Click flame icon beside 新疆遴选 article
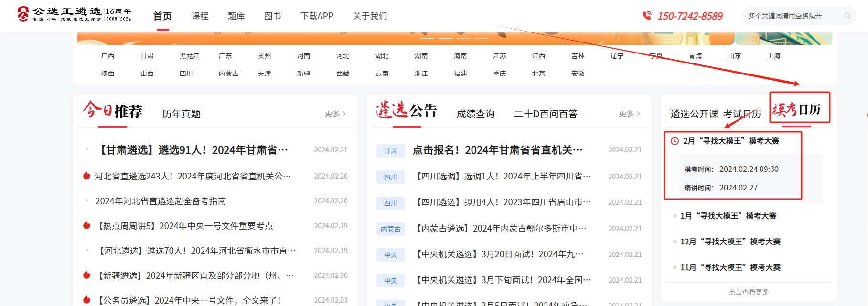 86,275
